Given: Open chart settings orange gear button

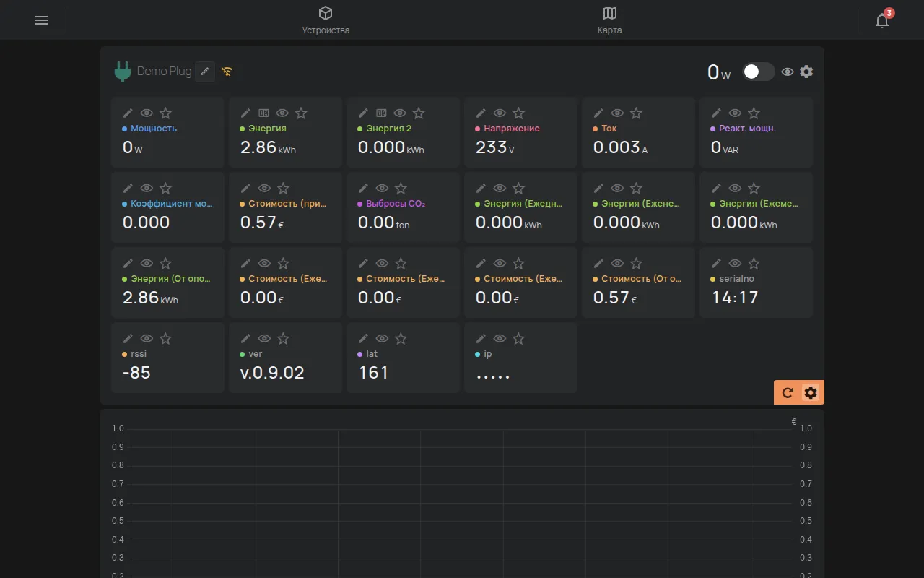Looking at the screenshot, I should click(x=811, y=392).
